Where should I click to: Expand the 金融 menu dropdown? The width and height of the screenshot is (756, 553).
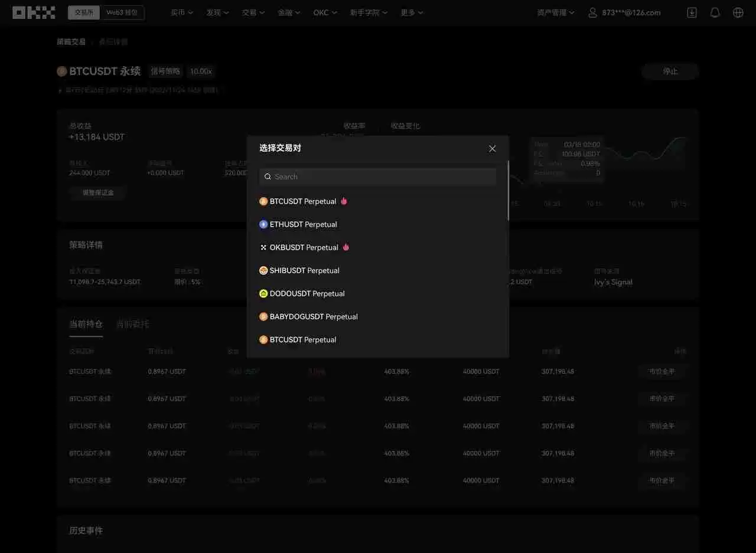(x=288, y=12)
